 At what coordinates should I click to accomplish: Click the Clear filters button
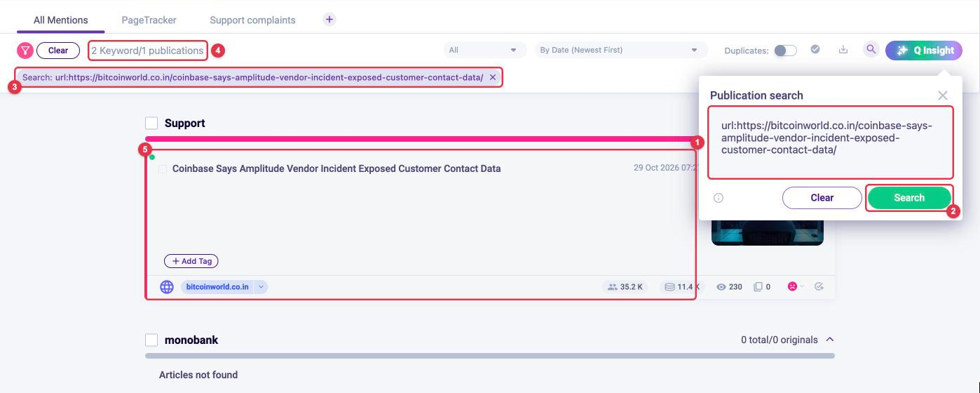tap(58, 51)
